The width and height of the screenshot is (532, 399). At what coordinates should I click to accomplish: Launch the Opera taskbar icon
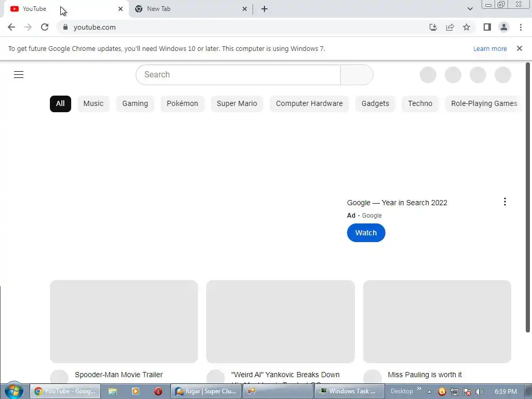click(x=158, y=391)
